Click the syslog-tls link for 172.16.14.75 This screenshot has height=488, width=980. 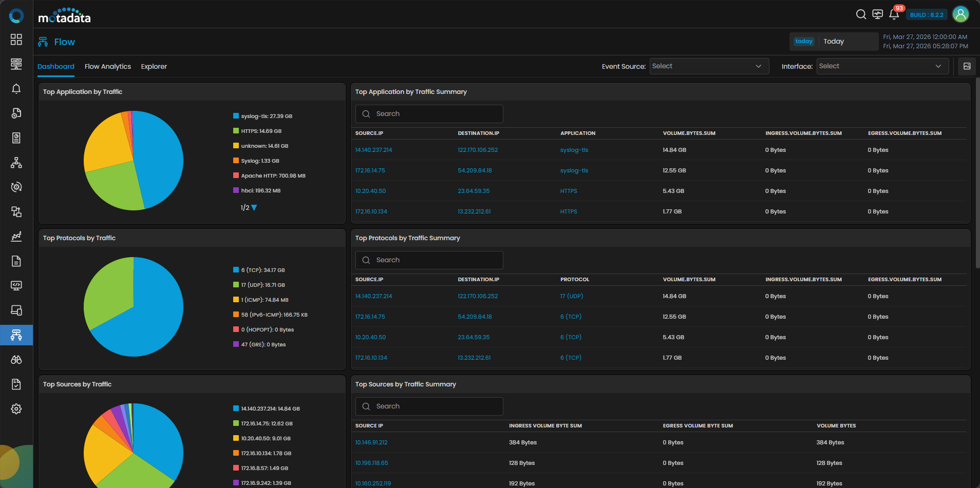coord(574,170)
